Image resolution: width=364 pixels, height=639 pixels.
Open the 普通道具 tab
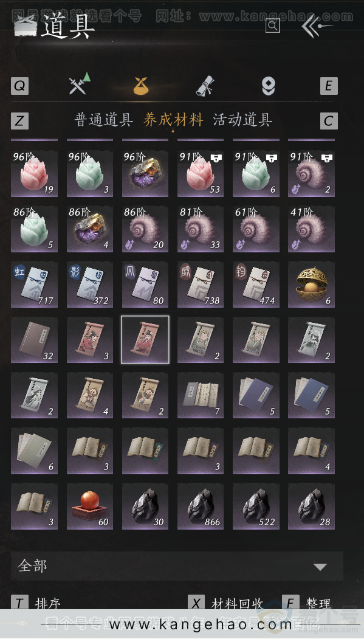(x=103, y=120)
